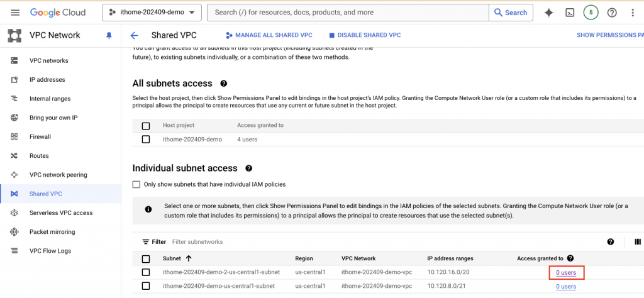Viewport: 644px width, 298px height.
Task: Activate Cloud Shell terminal icon
Action: pos(569,13)
